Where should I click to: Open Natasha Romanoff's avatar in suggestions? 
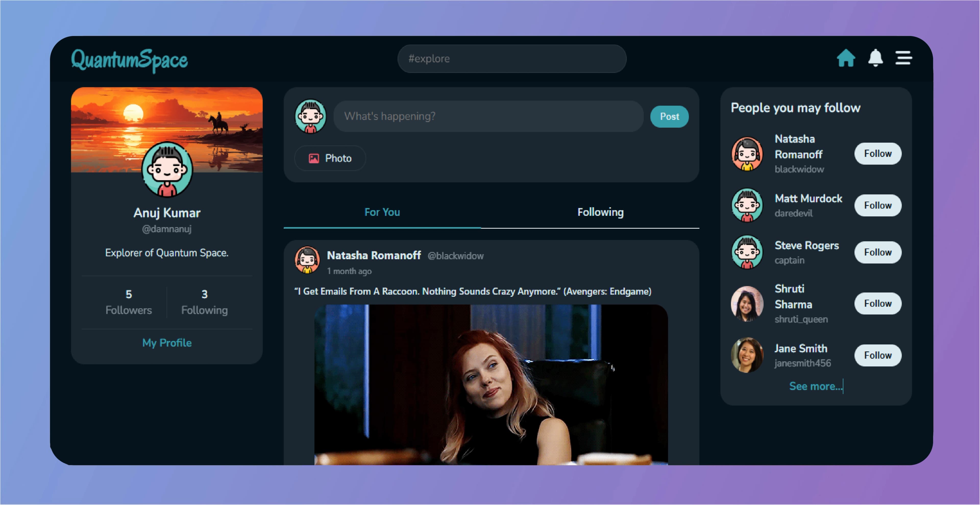pos(747,154)
